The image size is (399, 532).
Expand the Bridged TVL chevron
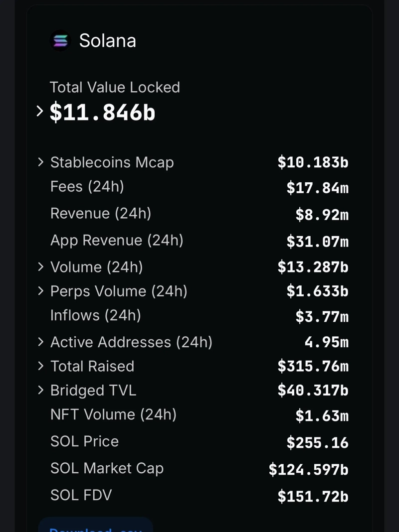tap(41, 390)
